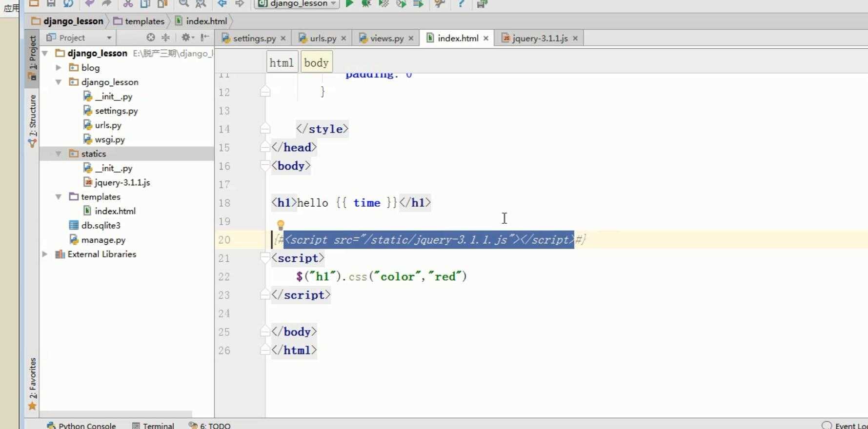
Task: Click the Synchronize toolbar icon
Action: click(x=68, y=3)
